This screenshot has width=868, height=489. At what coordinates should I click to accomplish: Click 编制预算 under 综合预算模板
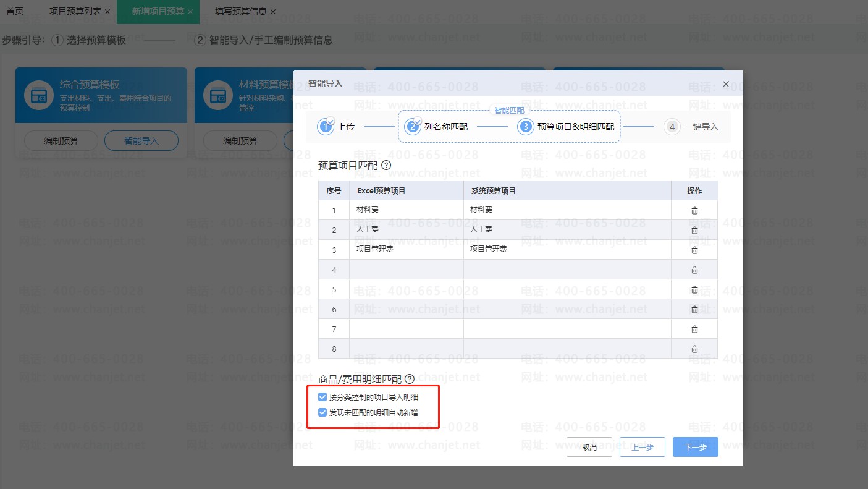pyautogui.click(x=61, y=141)
